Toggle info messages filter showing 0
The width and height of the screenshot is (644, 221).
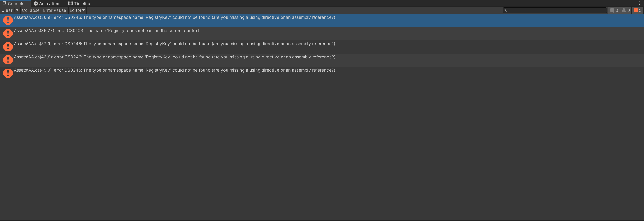point(614,10)
